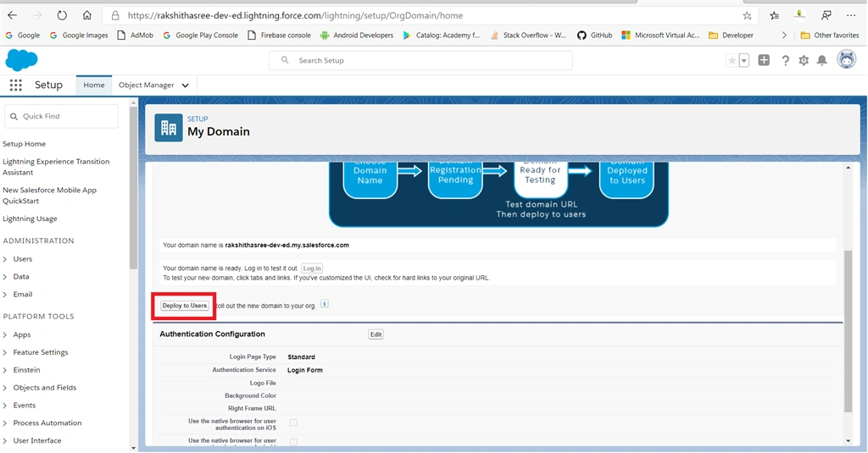Open the favorites list dropdown arrow
Image resolution: width=868 pixels, height=453 pixels.
coord(744,60)
